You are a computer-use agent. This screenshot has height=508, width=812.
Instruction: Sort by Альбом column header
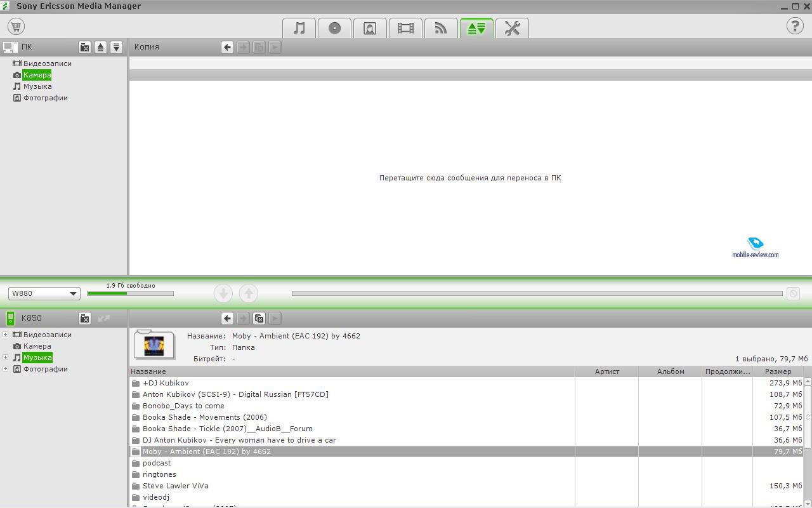coord(671,371)
